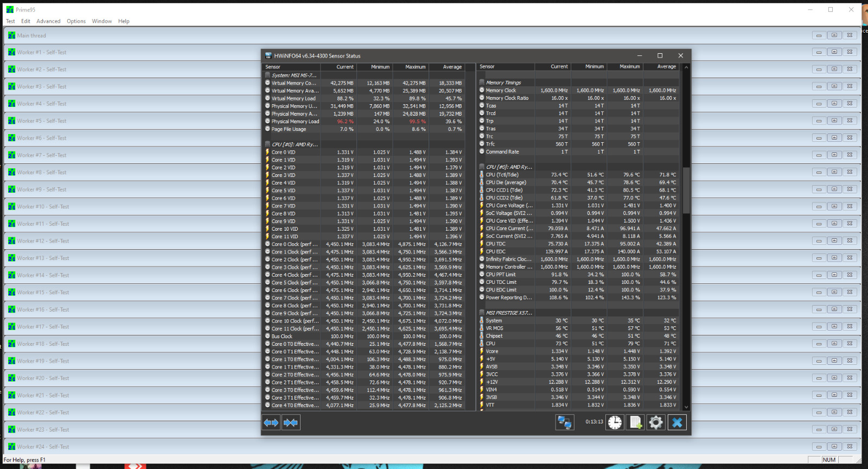868x469 pixels.
Task: Click the Worker #12 - Self-Test window icon
Action: point(11,241)
